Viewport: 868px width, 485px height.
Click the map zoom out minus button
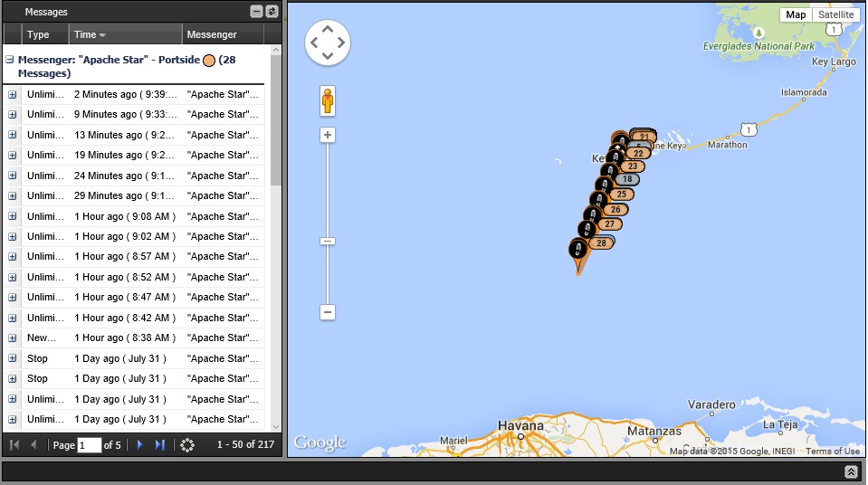pyautogui.click(x=328, y=312)
